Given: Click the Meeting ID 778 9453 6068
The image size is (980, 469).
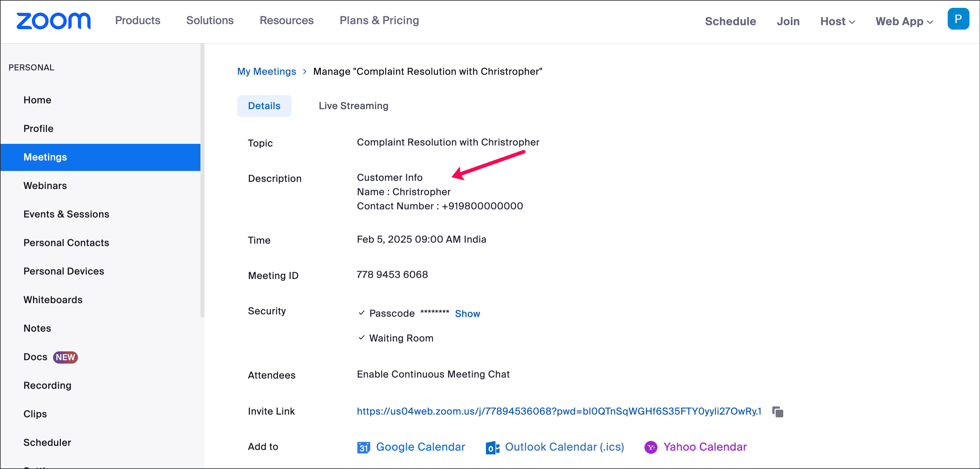Looking at the screenshot, I should [x=392, y=274].
